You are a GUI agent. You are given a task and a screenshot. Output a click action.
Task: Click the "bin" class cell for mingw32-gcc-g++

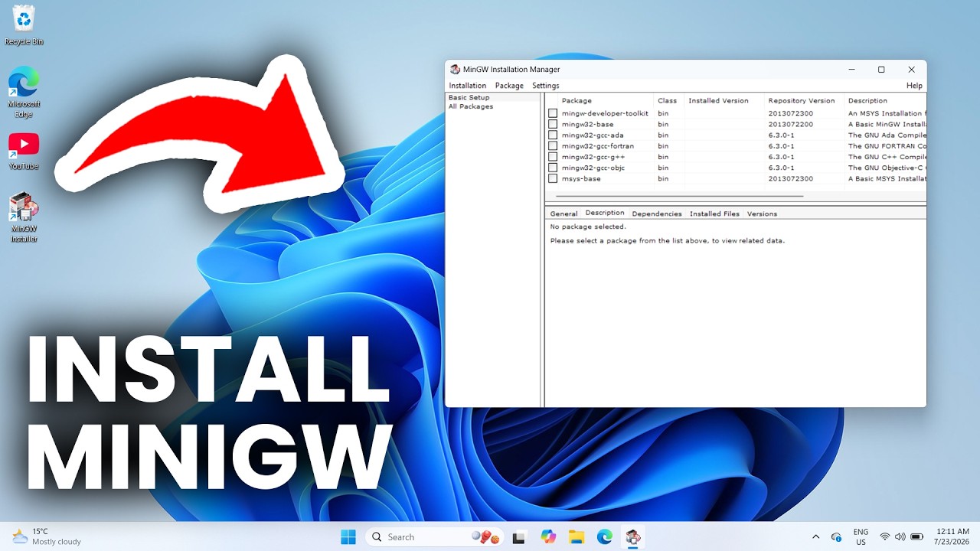coord(663,157)
